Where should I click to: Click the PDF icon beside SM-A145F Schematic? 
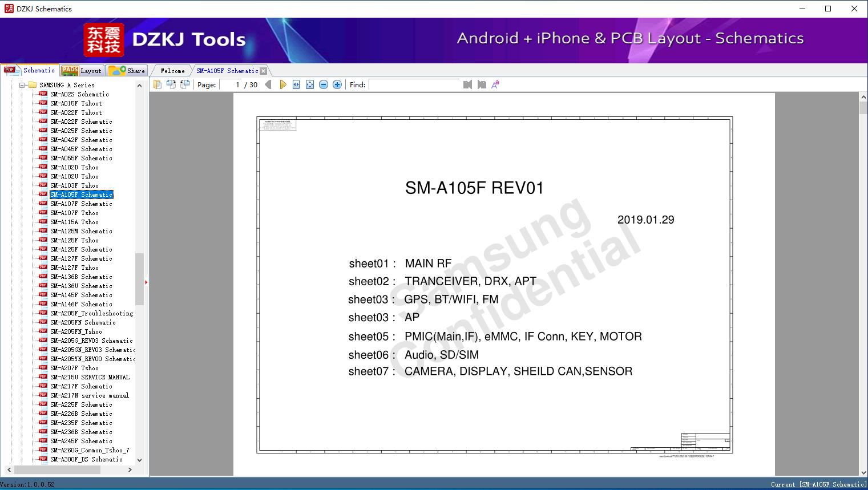(43, 295)
